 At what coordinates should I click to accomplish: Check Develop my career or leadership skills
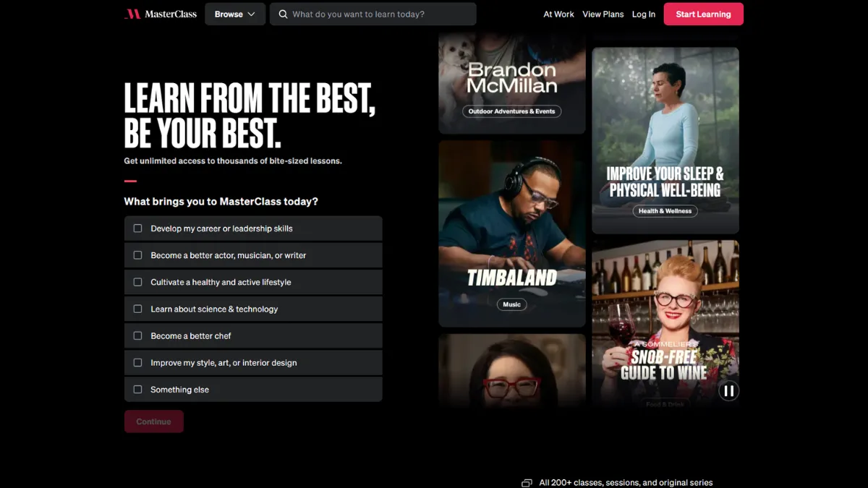[x=137, y=228]
